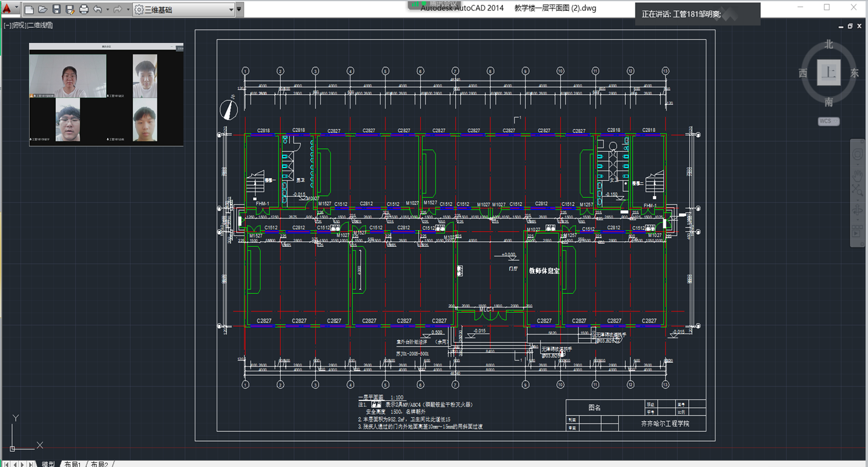The image size is (868, 467).
Task: Expand the Quick Access Toolbar customize arrow
Action: tap(240, 9)
